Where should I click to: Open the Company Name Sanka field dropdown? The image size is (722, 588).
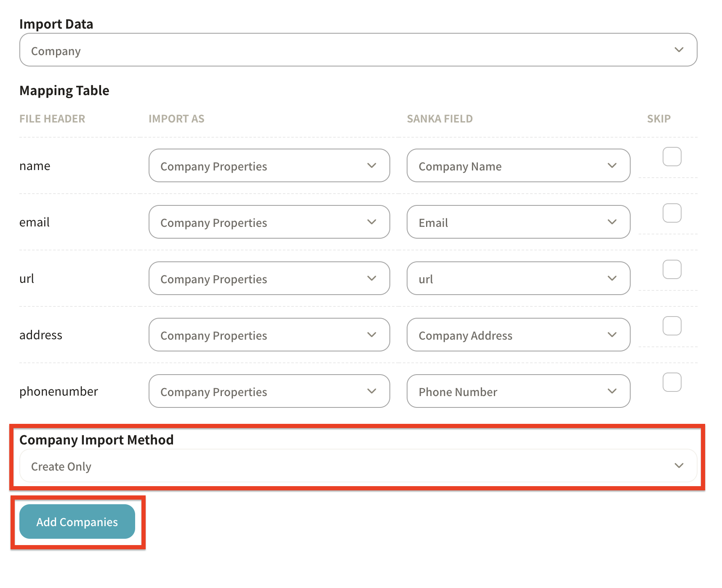point(518,165)
